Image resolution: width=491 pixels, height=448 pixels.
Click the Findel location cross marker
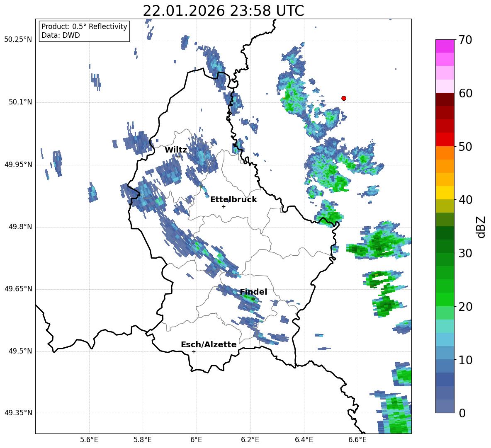tap(253, 299)
